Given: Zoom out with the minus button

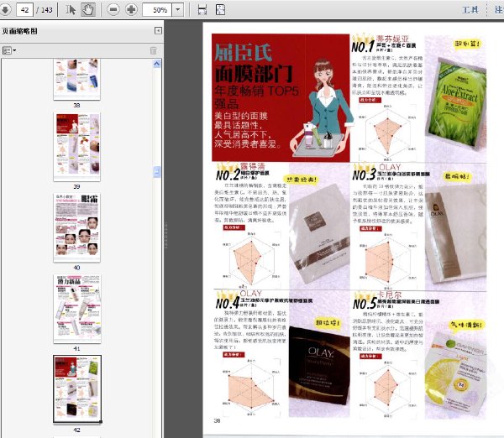Looking at the screenshot, I should [x=113, y=9].
